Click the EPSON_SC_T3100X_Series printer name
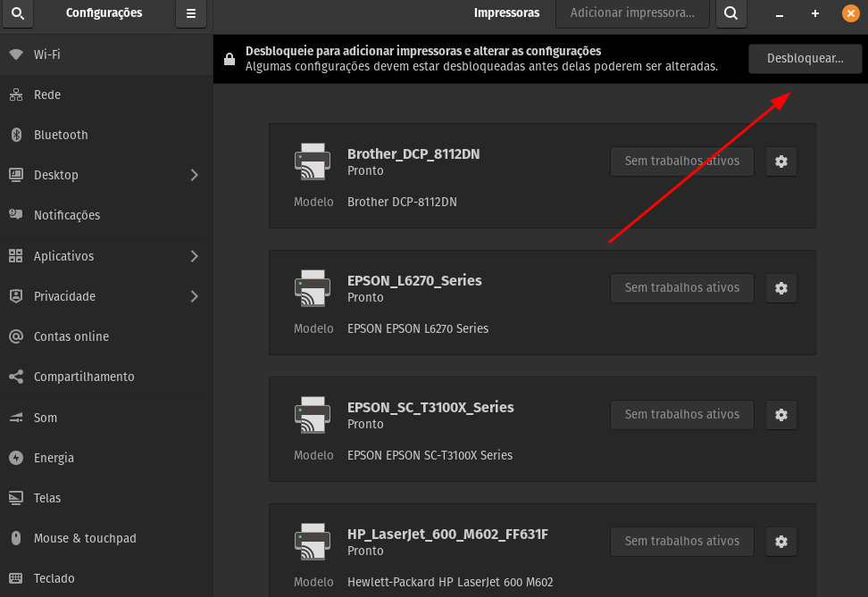868x597 pixels. click(430, 407)
